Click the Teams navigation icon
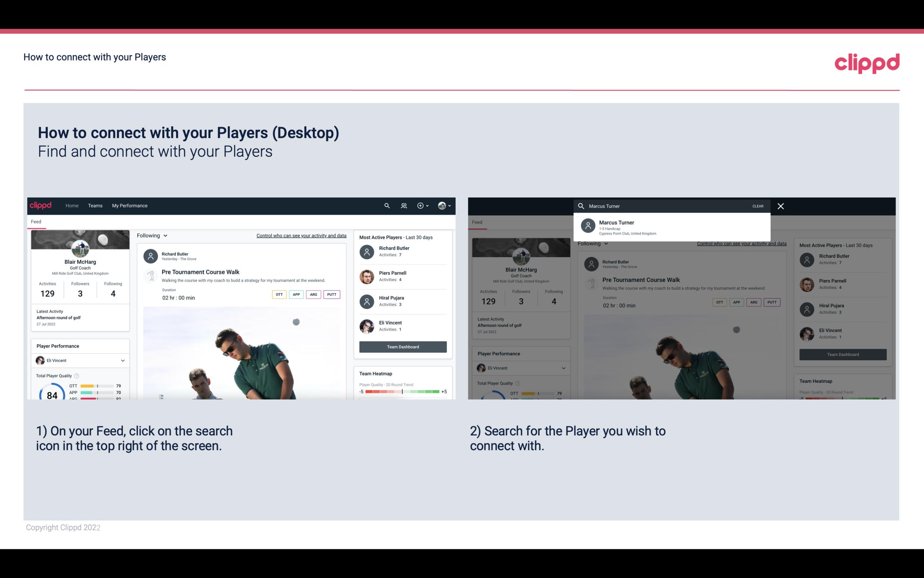924x578 pixels. [95, 205]
